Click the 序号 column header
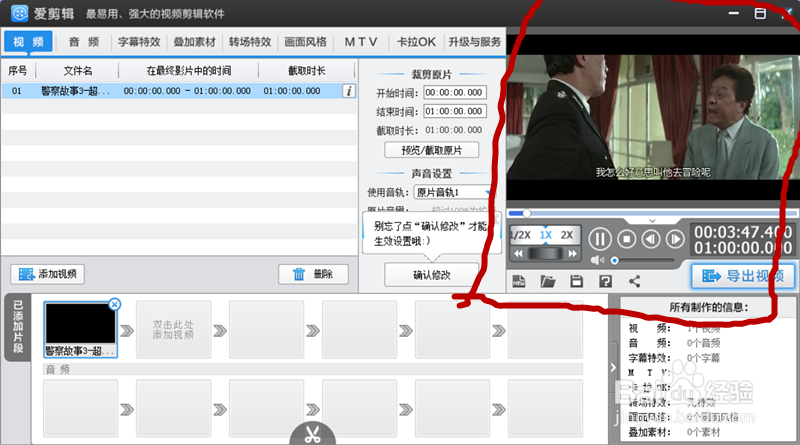 pyautogui.click(x=18, y=70)
